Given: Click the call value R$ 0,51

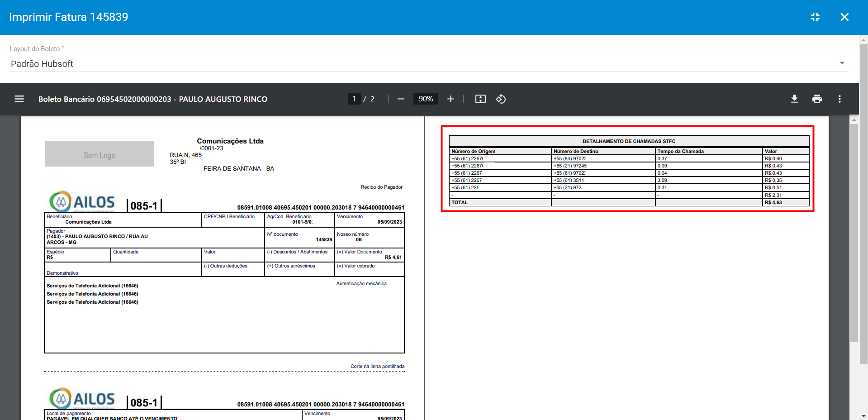Looking at the screenshot, I should [x=773, y=187].
